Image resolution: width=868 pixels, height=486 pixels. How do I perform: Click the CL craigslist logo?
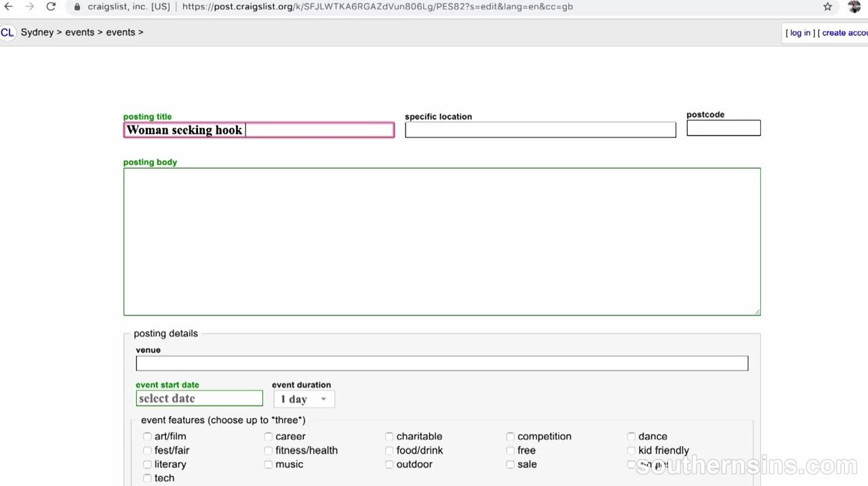click(x=7, y=33)
